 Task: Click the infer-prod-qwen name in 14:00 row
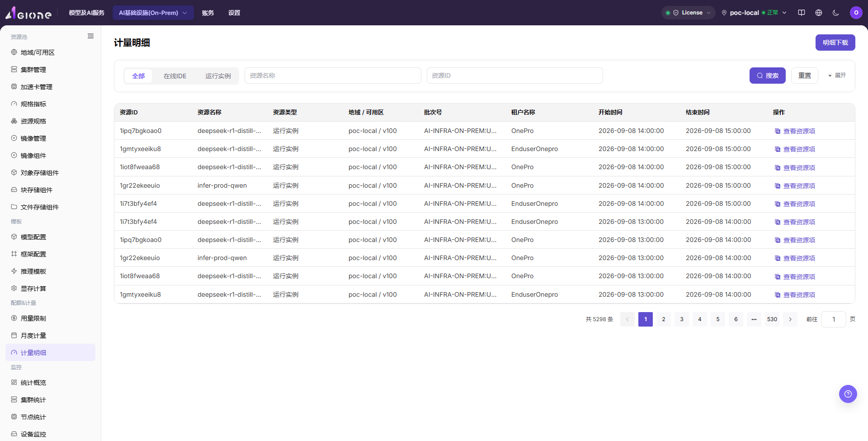click(x=222, y=185)
